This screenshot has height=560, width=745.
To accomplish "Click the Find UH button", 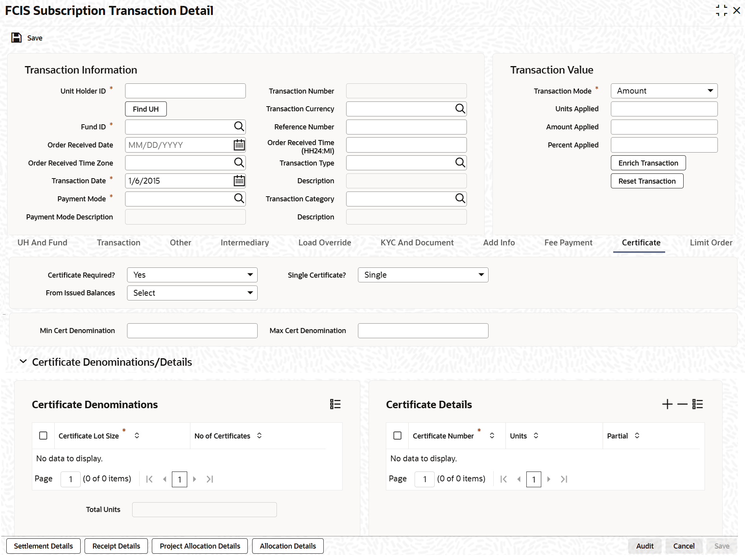I will click(x=146, y=109).
